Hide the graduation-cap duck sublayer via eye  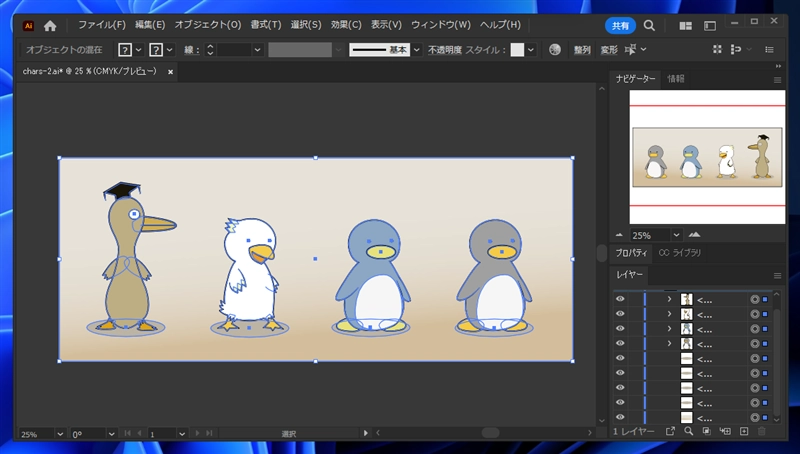coord(620,299)
